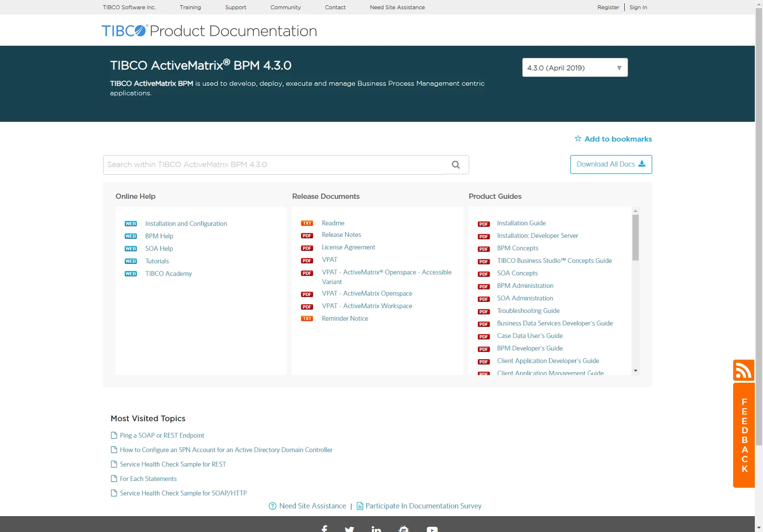Image resolution: width=763 pixels, height=532 pixels.
Task: Click the PDF badge beside Installation Guide
Action: [x=484, y=224]
